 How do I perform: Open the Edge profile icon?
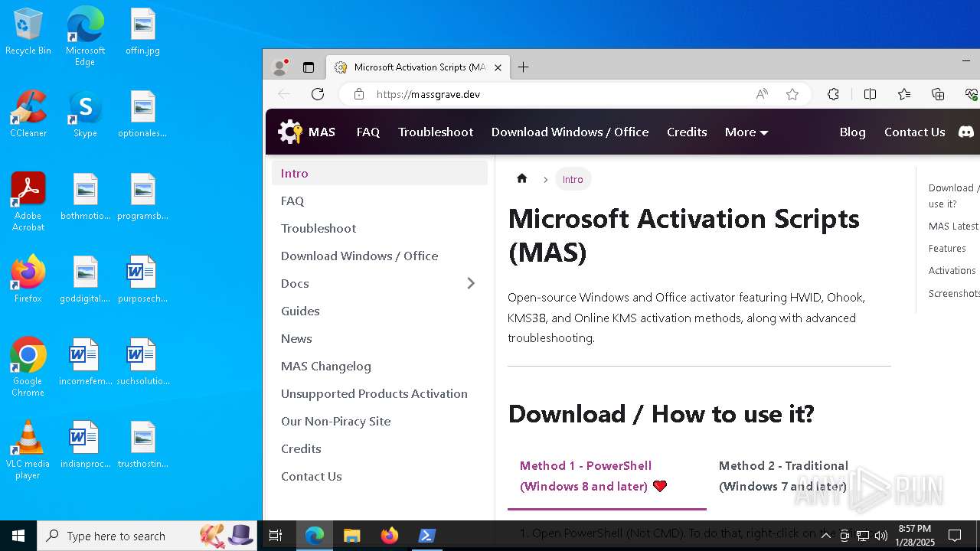coord(280,67)
